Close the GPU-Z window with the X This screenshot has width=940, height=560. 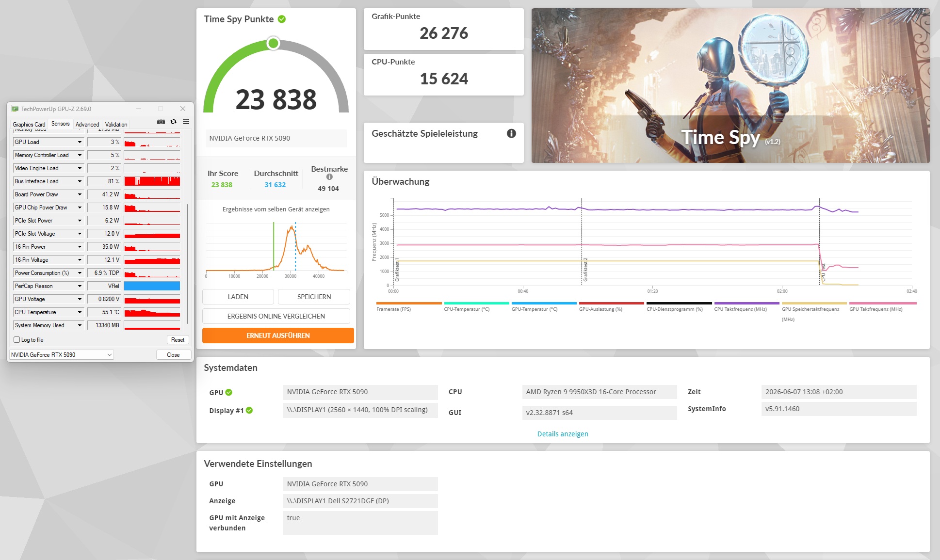183,109
